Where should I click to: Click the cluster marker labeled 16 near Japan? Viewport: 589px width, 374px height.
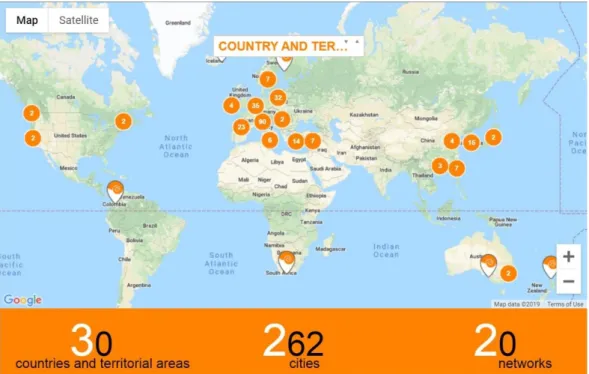click(471, 142)
